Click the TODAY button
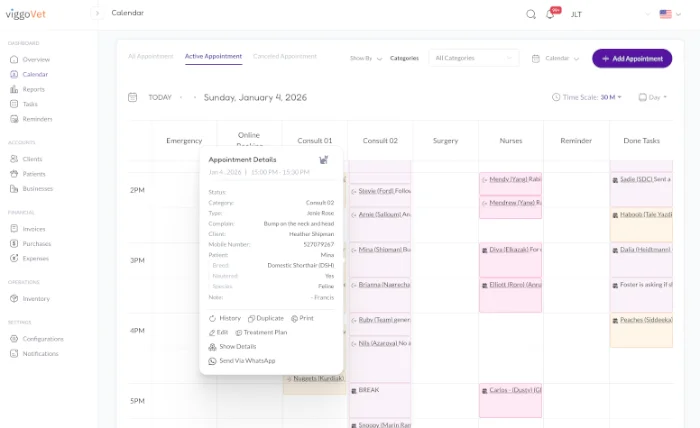Screen dimensions: 700x428 coord(160,97)
